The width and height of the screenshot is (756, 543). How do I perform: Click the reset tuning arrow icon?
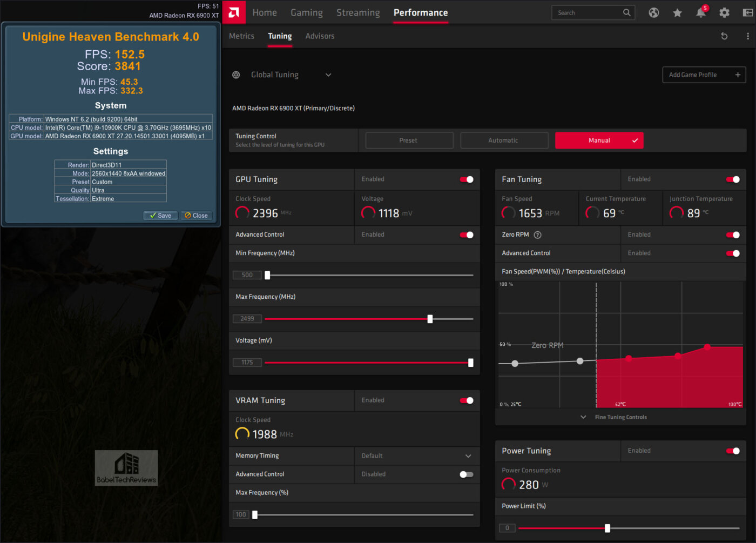point(724,36)
